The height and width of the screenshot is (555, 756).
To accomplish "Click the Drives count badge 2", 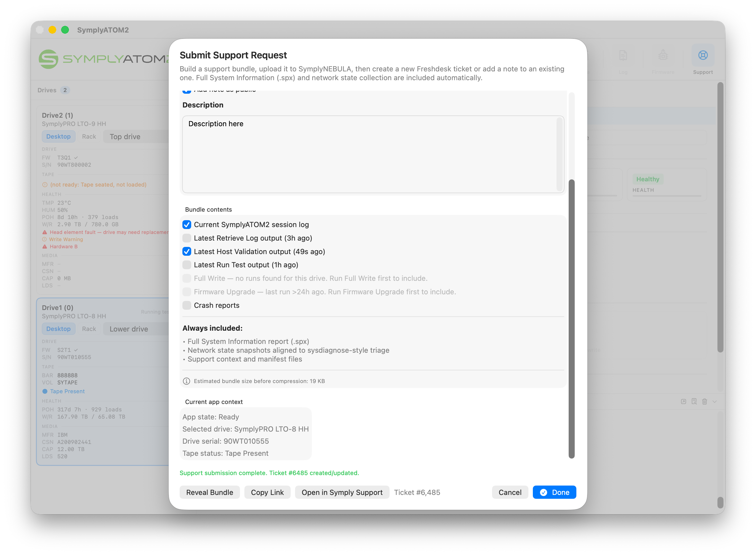I will pos(65,90).
